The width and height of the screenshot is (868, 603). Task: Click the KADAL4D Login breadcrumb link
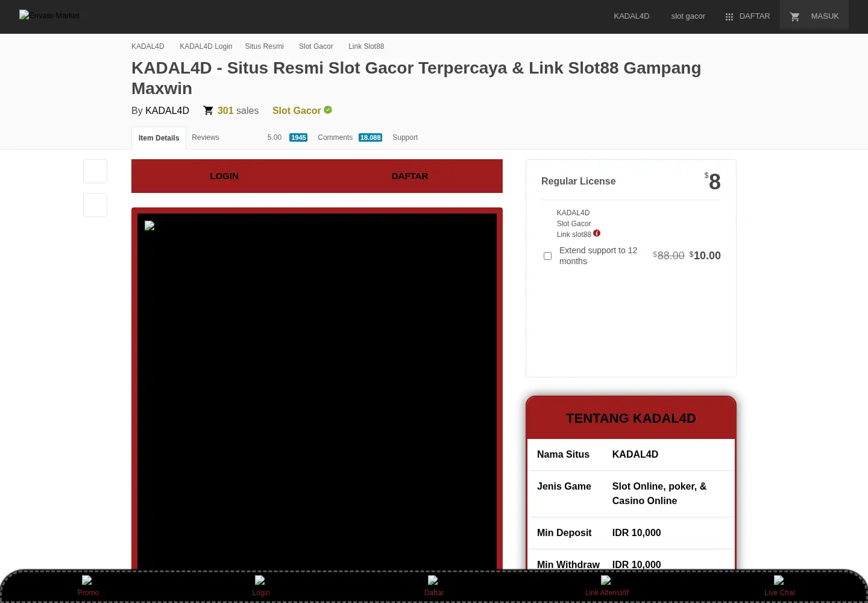tap(206, 46)
